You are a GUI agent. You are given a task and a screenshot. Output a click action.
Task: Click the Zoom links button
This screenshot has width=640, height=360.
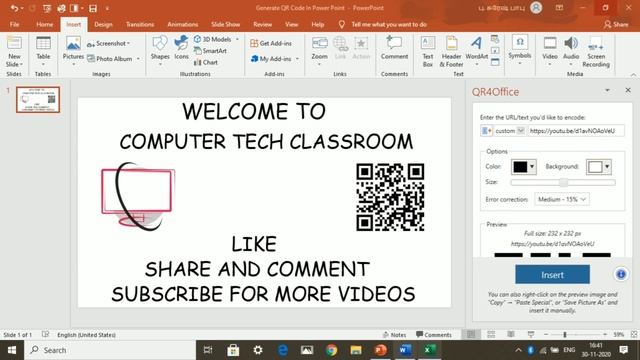tap(319, 51)
